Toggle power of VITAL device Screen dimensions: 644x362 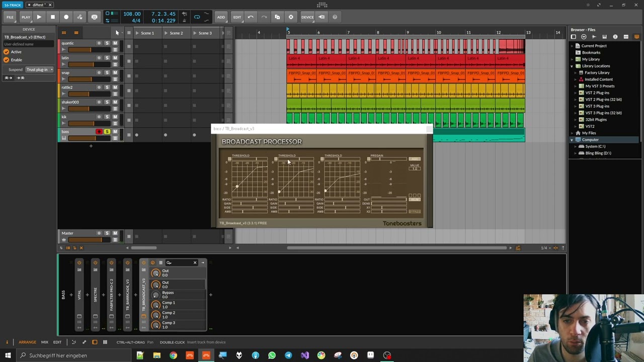[x=79, y=262]
